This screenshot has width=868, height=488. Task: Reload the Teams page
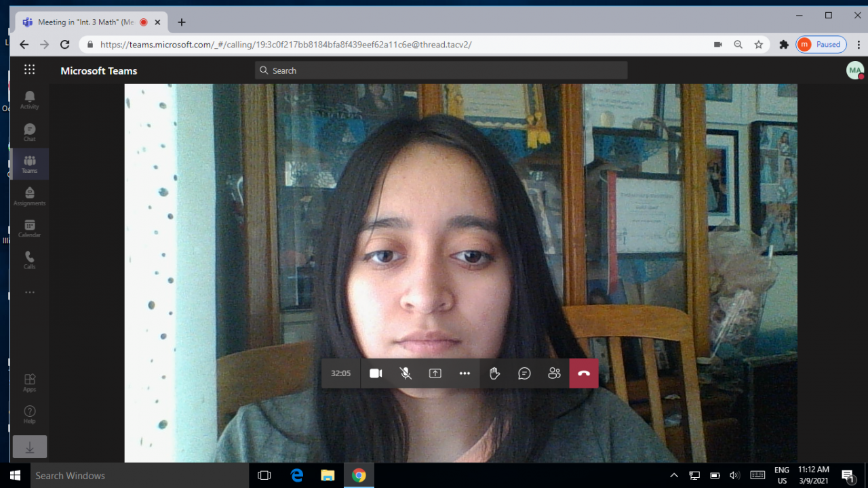(x=65, y=45)
